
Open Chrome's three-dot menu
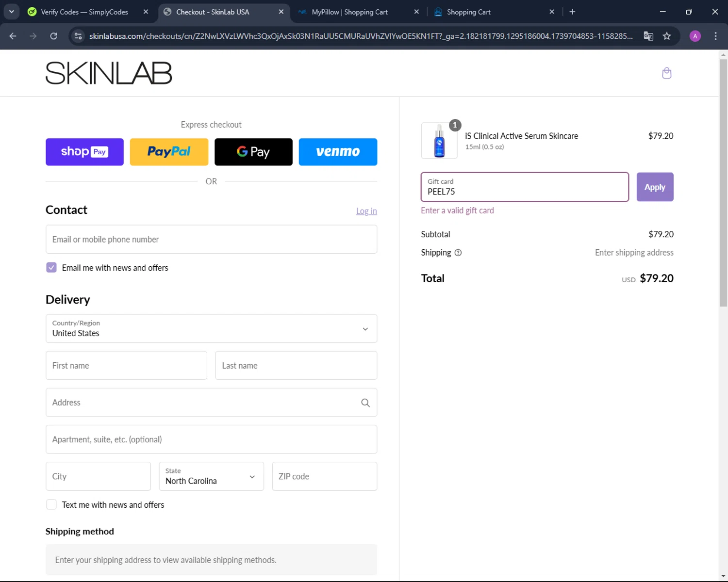tap(715, 36)
